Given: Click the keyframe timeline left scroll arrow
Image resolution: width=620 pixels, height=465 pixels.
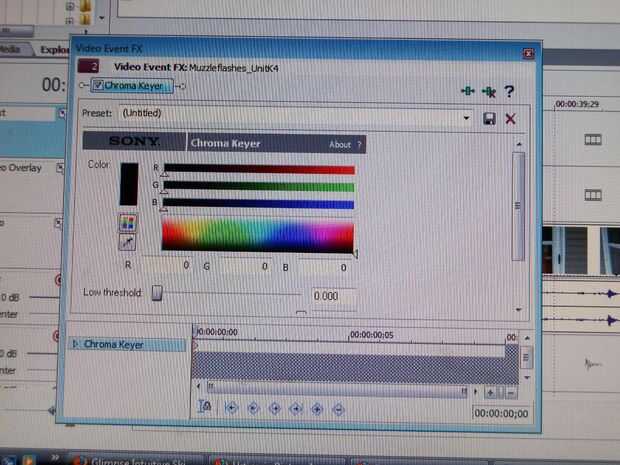Looking at the screenshot, I should coord(198,386).
